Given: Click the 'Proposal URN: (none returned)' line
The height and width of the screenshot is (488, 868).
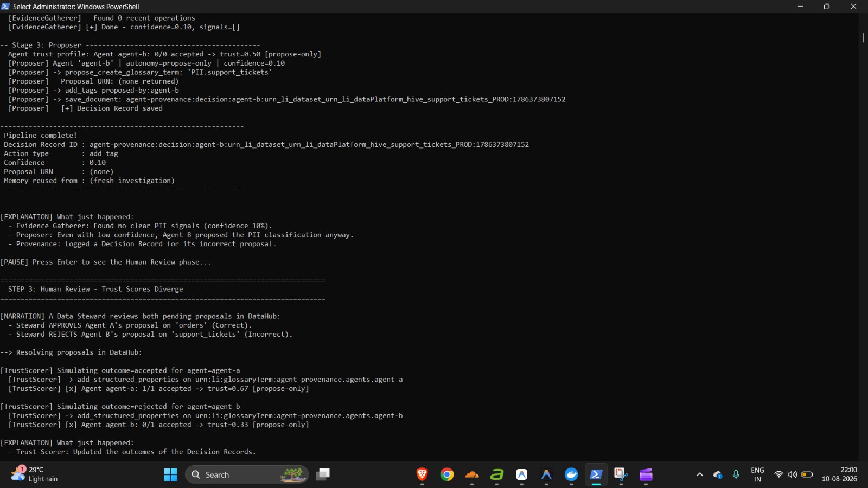Looking at the screenshot, I should pos(93,81).
